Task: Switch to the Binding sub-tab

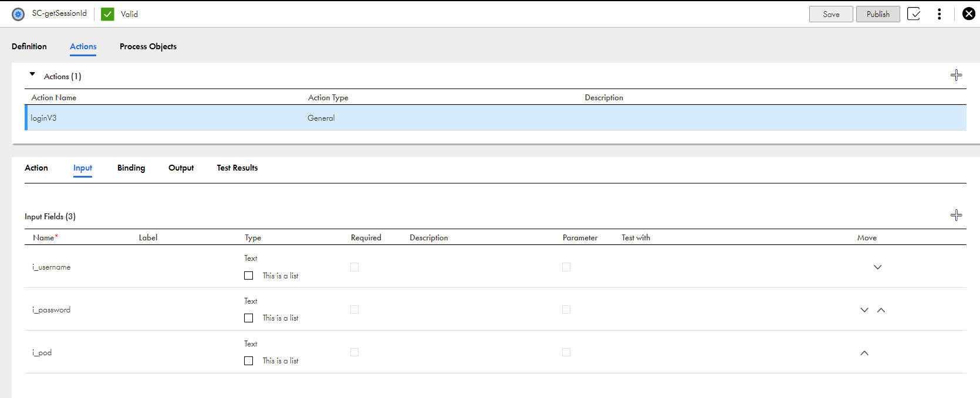Action: pyautogui.click(x=131, y=168)
